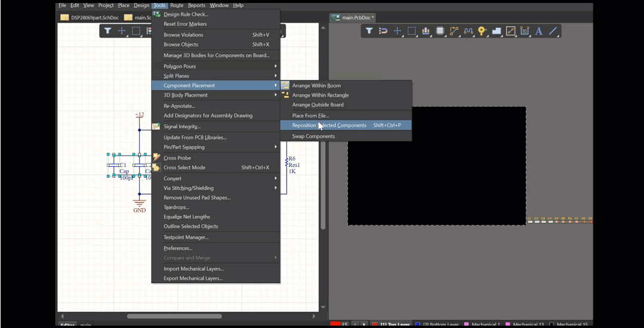Highlight the Component Placement submenu entry
This screenshot has width=644, height=328.
click(x=215, y=85)
